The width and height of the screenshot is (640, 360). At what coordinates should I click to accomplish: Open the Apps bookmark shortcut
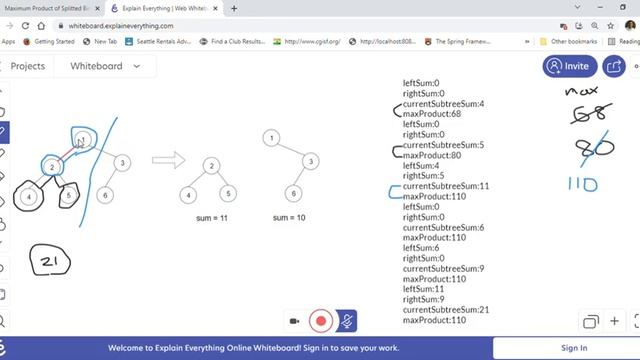7,42
